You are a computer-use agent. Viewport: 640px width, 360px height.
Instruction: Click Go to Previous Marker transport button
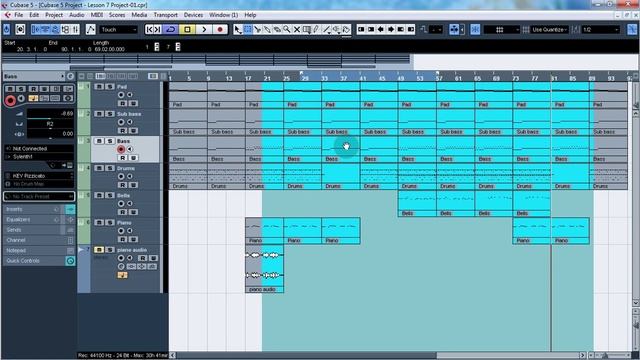point(149,29)
